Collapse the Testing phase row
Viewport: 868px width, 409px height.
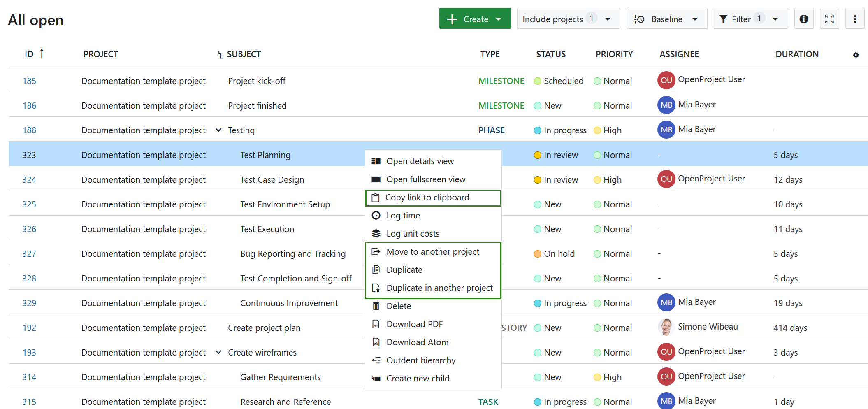click(218, 130)
